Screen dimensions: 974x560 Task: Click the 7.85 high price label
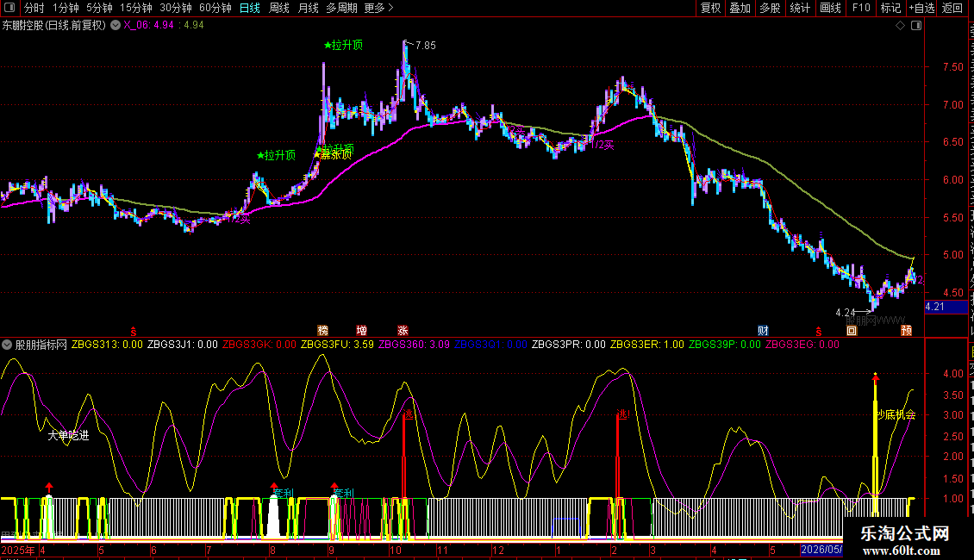click(426, 46)
